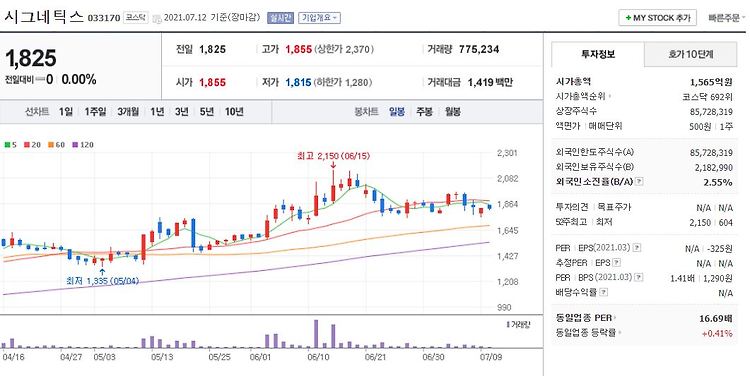Screen dimensions: 750x376
Task: Click the 최고 2,150 (06/15) chart marker
Action: (333, 156)
